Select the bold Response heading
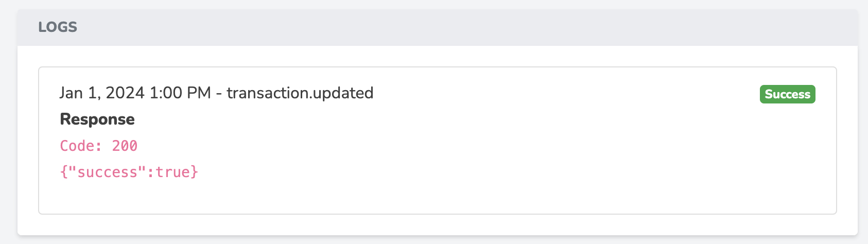This screenshot has height=244, width=868. tap(97, 119)
